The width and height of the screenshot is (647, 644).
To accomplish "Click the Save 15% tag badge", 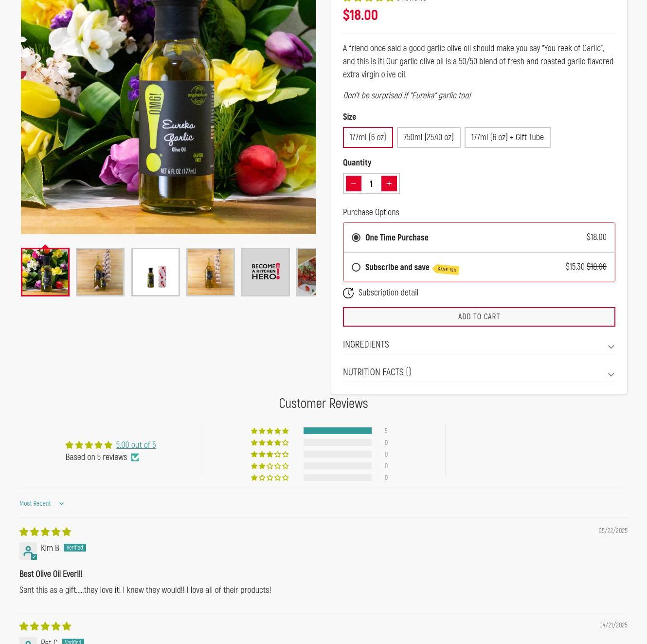I will click(x=446, y=269).
